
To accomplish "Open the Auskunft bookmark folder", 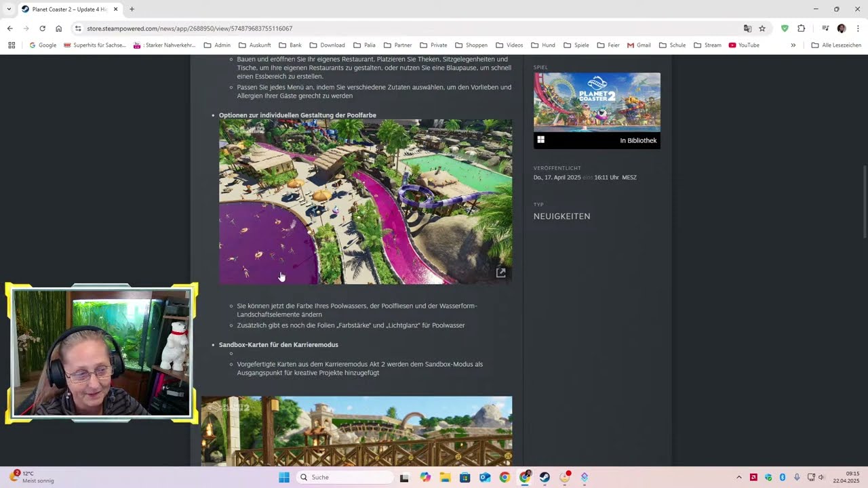I will 255,45.
